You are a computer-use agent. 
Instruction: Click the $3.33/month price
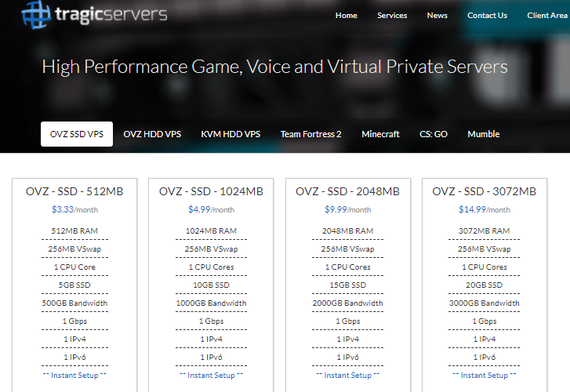(74, 210)
